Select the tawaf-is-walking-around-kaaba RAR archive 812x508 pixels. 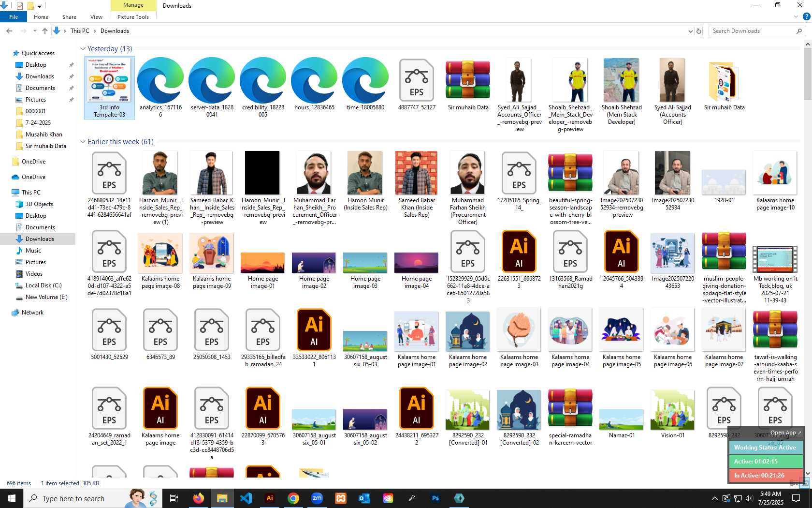[x=775, y=330]
